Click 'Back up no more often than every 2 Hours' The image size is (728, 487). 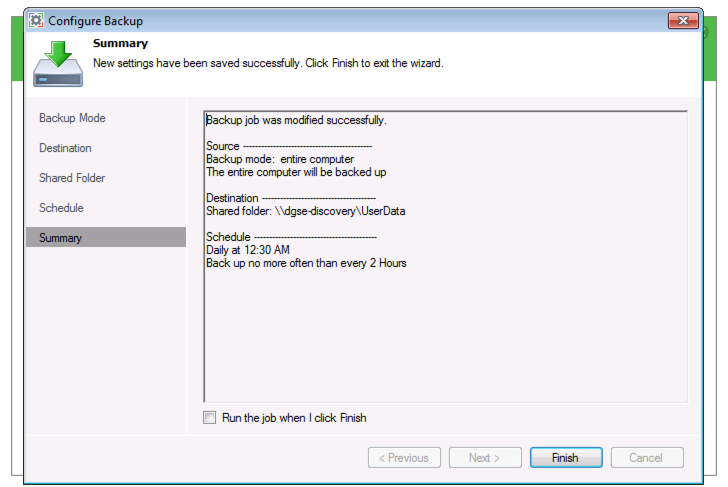(x=306, y=263)
